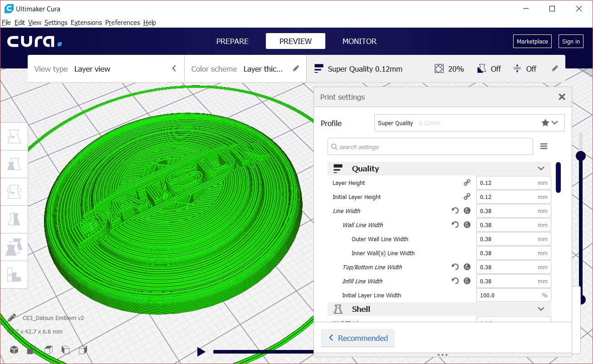The image size is (593, 364).
Task: Collapse the Quality settings section
Action: [541, 169]
